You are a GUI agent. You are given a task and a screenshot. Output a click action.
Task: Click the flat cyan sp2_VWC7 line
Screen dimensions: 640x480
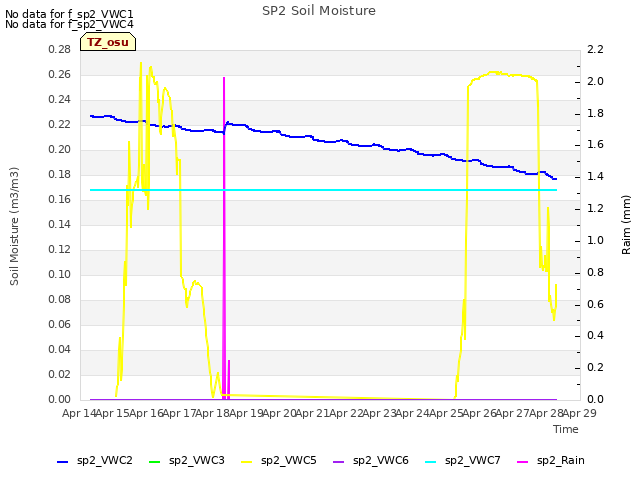323,190
